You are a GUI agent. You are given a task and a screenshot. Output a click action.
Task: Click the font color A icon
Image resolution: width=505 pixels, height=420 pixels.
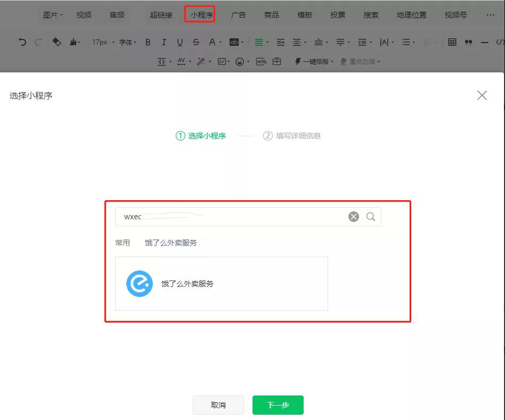pyautogui.click(x=212, y=42)
